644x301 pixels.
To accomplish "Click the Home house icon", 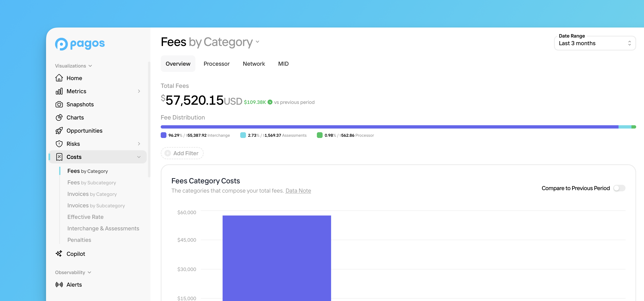I will coord(59,78).
